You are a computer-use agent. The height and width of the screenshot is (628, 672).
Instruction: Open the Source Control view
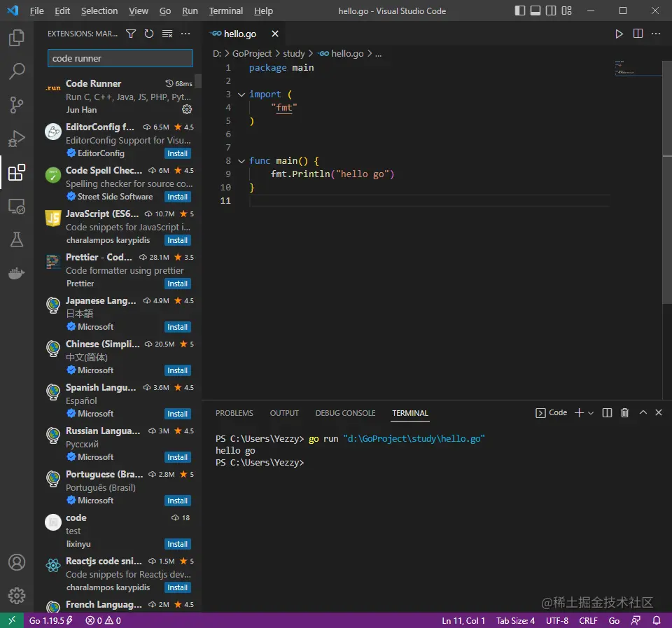(17, 104)
